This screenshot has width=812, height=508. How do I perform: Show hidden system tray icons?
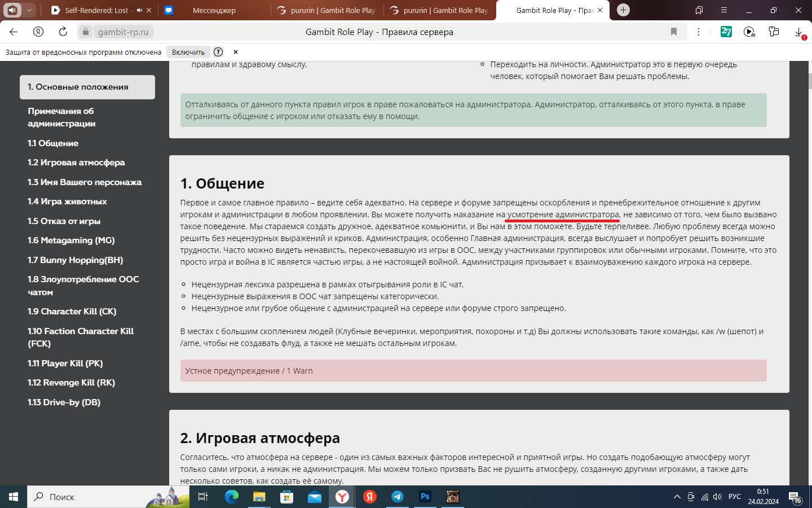click(x=677, y=497)
